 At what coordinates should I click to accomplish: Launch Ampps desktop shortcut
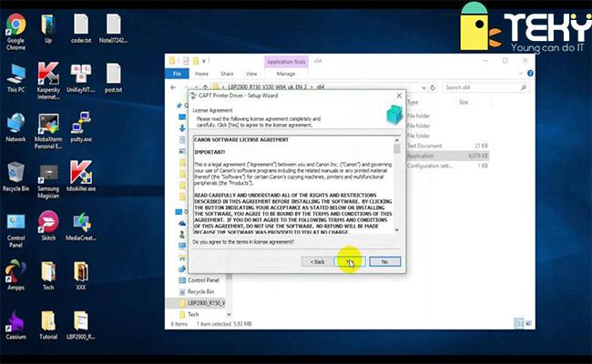point(15,275)
